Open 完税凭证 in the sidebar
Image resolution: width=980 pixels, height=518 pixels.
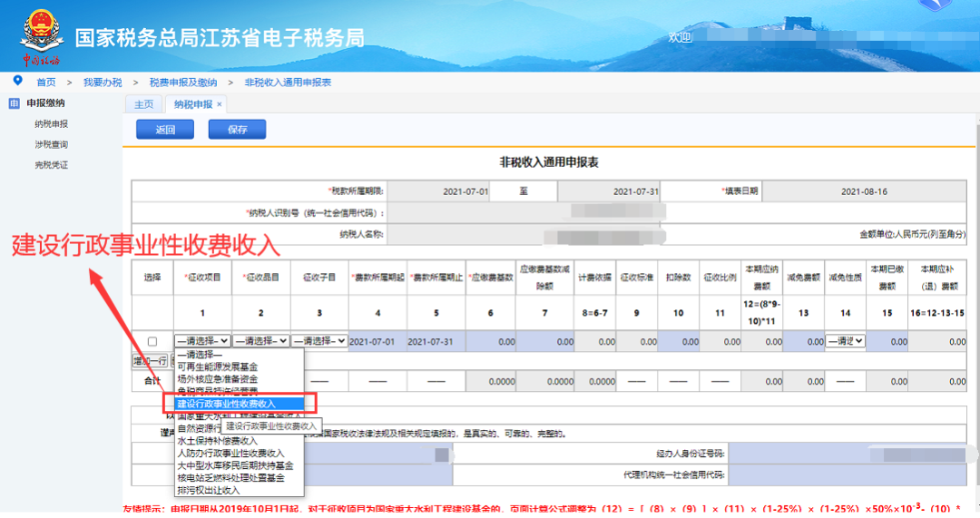pyautogui.click(x=51, y=165)
